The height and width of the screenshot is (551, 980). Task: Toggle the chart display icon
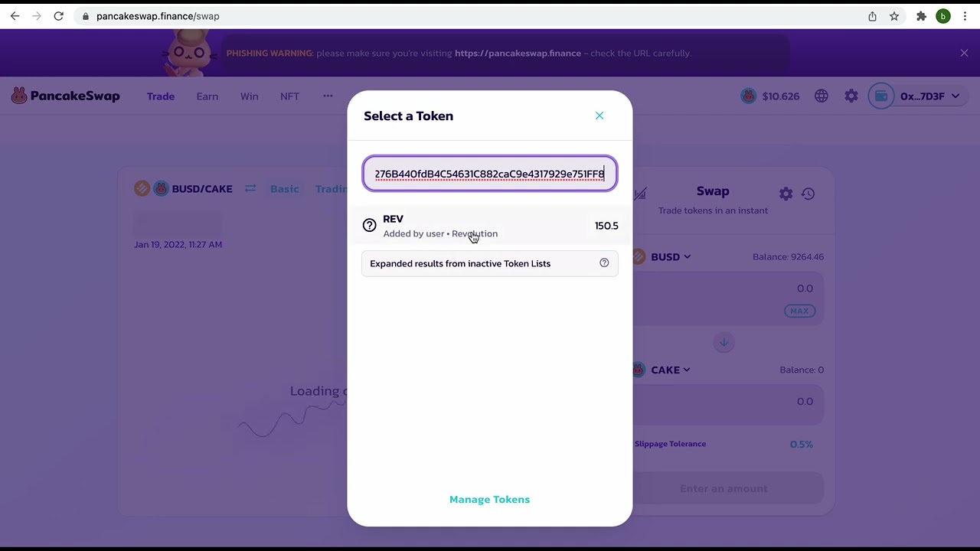640,194
